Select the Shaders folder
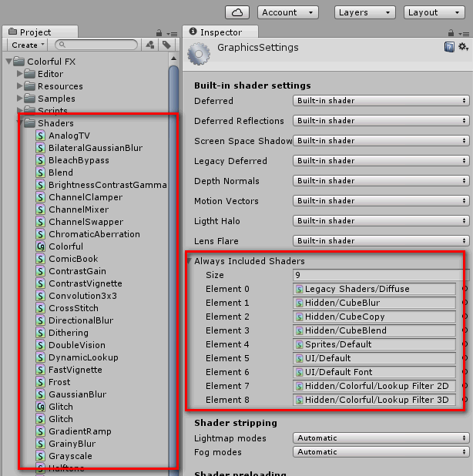Screen dimensions: 473x476 [55, 123]
